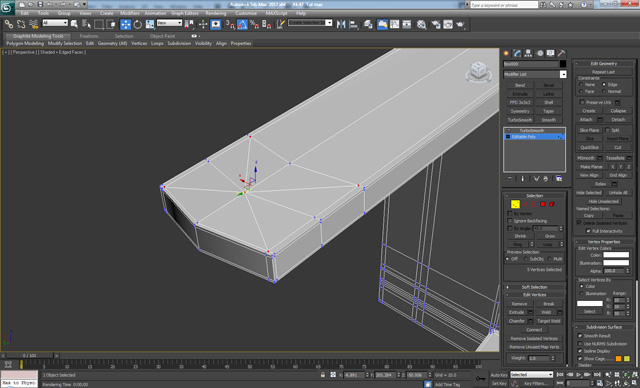Image resolution: width=640 pixels, height=388 pixels.
Task: Switch to the Object Paint ribbon tab
Action: pyautogui.click(x=162, y=36)
